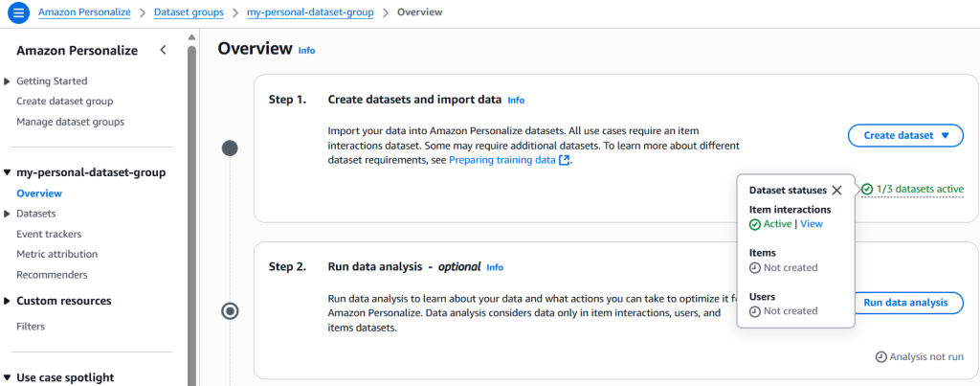Click the green check beside 1/3 datasets active

[x=867, y=189]
